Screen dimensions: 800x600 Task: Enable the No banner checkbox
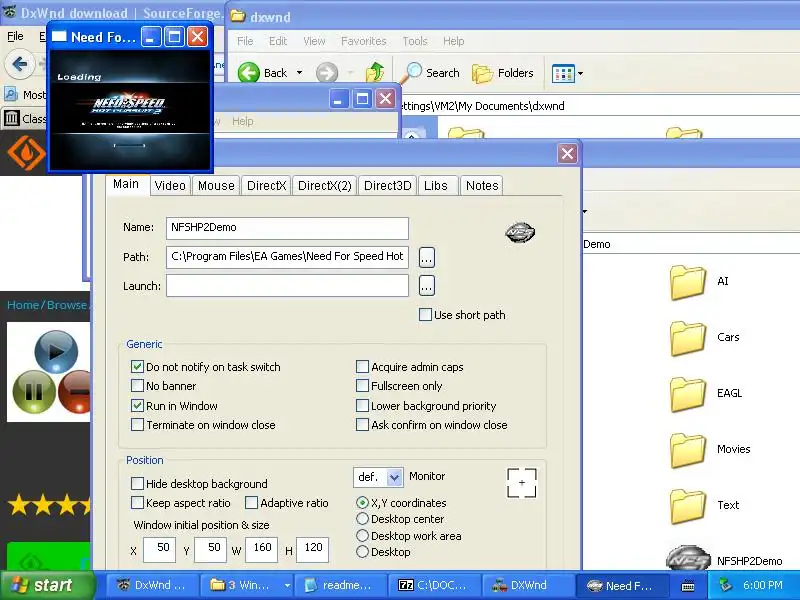coord(137,385)
